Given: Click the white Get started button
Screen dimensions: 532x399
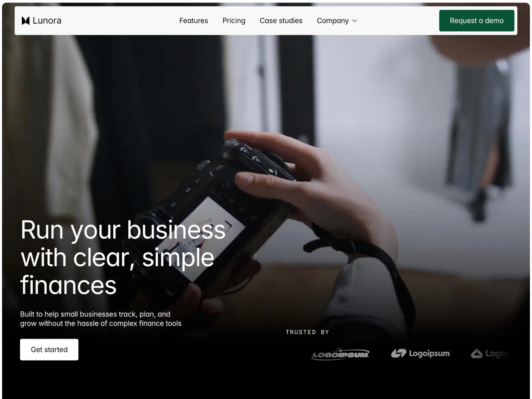Looking at the screenshot, I should pyautogui.click(x=49, y=349).
